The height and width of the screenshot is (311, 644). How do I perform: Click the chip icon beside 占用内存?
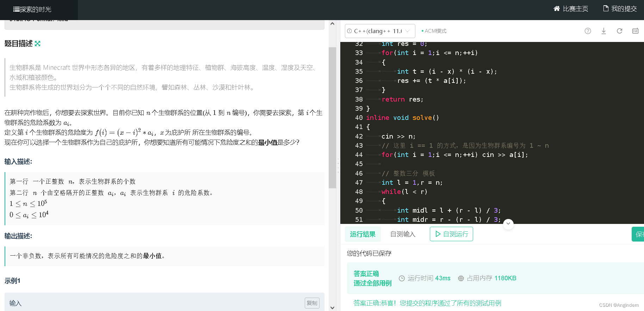click(461, 278)
